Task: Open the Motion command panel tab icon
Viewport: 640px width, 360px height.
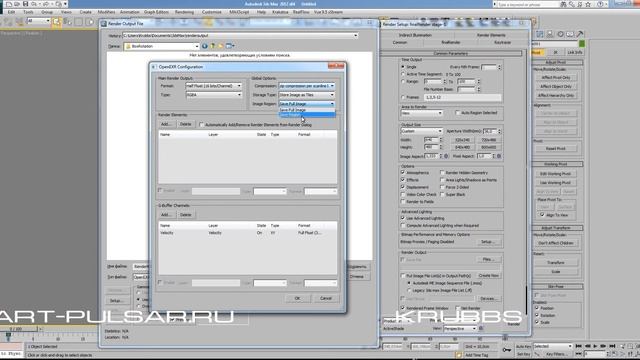Action: tap(560, 34)
